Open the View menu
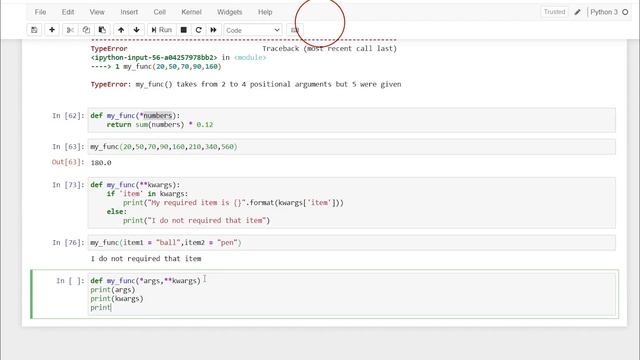The image size is (640, 360). coord(97,12)
